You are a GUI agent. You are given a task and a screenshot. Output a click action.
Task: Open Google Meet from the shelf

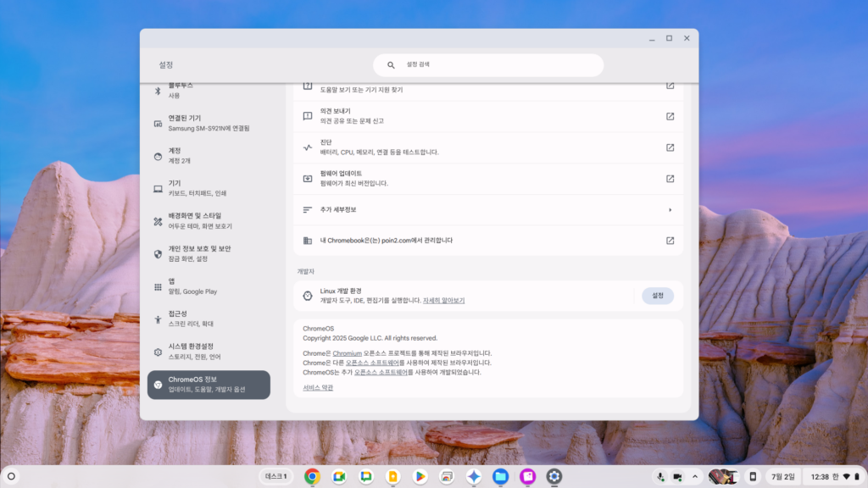[339, 476]
